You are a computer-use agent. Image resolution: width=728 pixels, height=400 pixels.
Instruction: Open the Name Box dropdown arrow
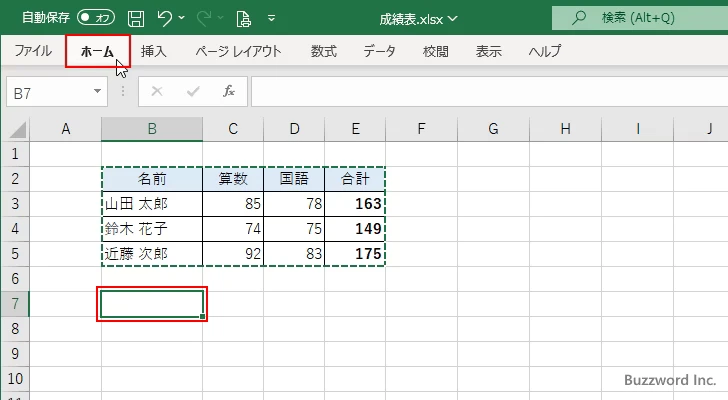(97, 91)
